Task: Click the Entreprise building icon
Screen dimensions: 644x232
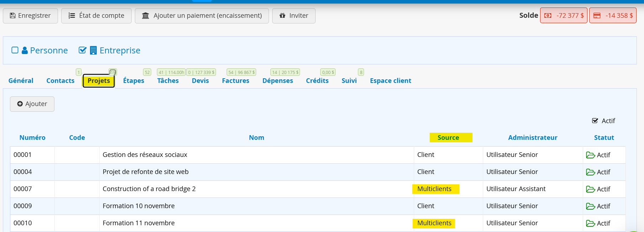Action: pos(93,50)
